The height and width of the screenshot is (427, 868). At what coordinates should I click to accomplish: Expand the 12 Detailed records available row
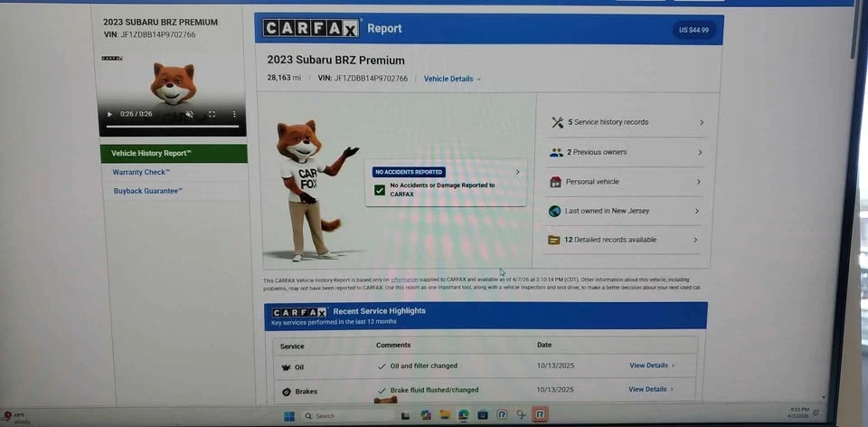point(622,240)
